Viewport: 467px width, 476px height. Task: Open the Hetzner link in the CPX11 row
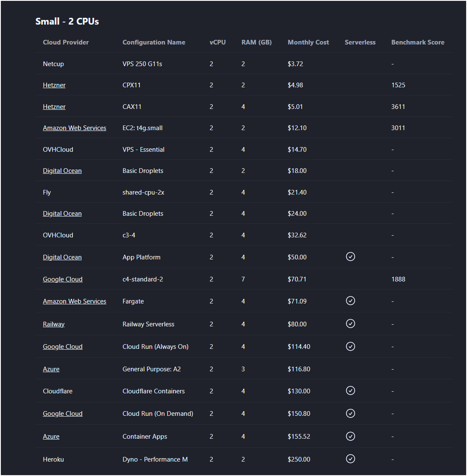pos(54,85)
